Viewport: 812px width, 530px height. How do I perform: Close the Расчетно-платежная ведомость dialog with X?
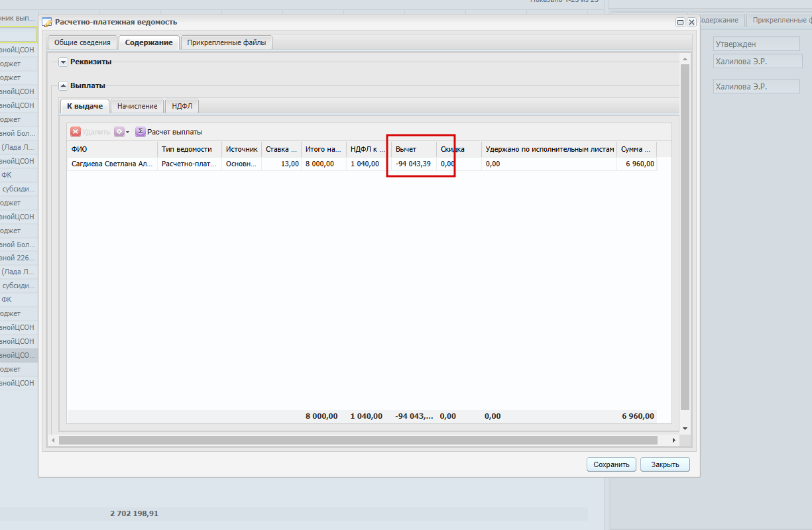691,22
